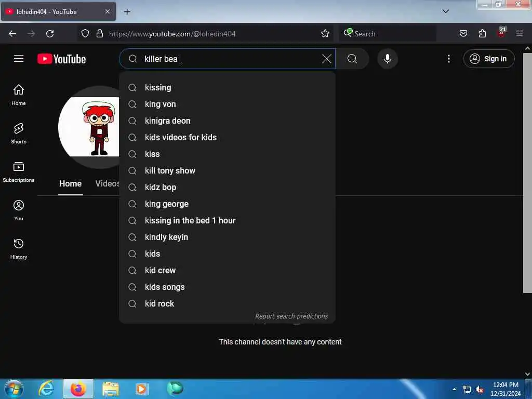Select the lolredin404 - YouTube tab
Image resolution: width=532 pixels, height=399 pixels.
pyautogui.click(x=58, y=11)
